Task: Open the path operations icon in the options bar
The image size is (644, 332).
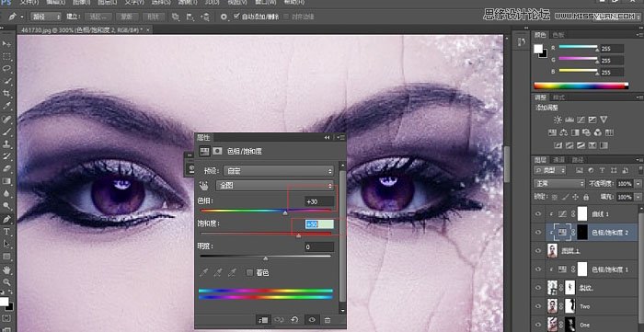Action: pos(176,17)
